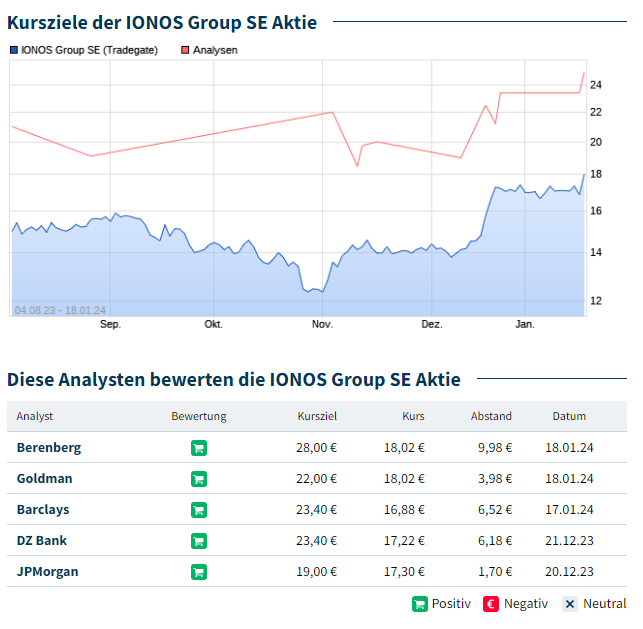Click JPMorgan's positive rating icon
The height and width of the screenshot is (629, 643).
198,572
